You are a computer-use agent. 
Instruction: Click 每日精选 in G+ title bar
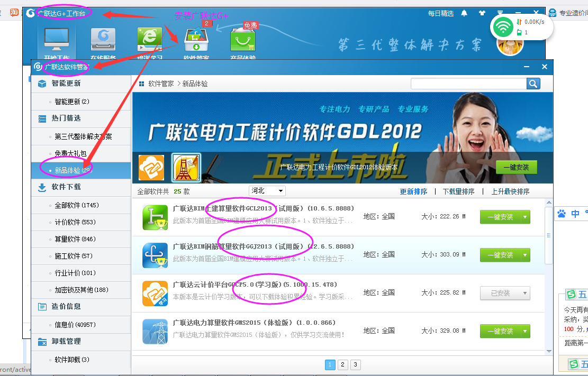(x=441, y=14)
